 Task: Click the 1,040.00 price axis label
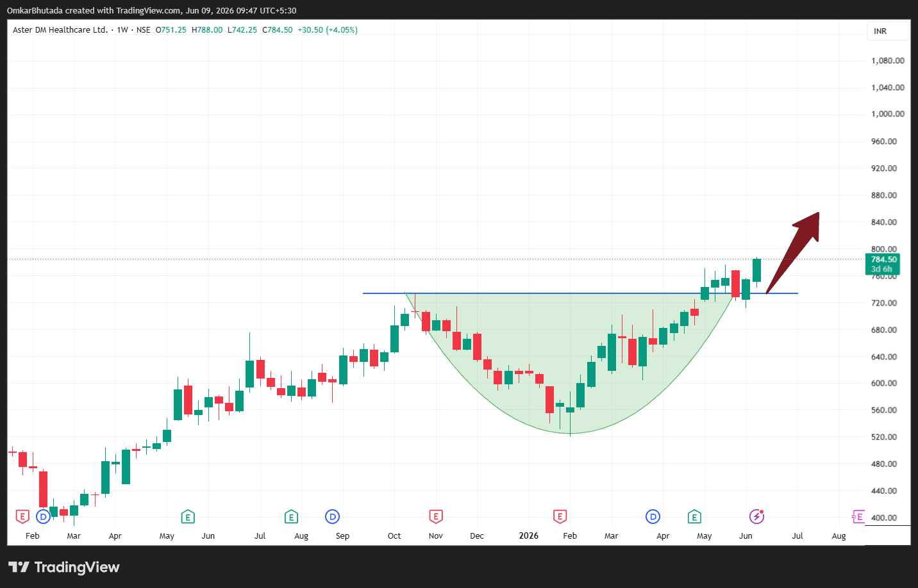(x=887, y=88)
